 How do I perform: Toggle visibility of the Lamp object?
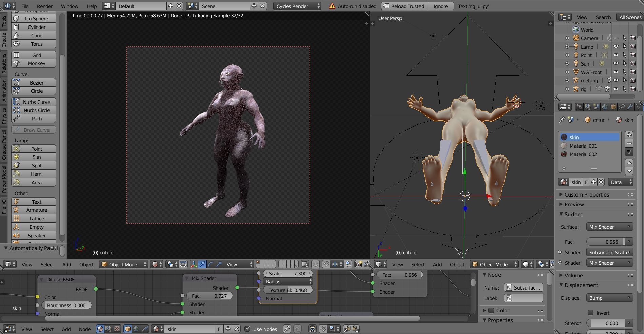point(616,47)
